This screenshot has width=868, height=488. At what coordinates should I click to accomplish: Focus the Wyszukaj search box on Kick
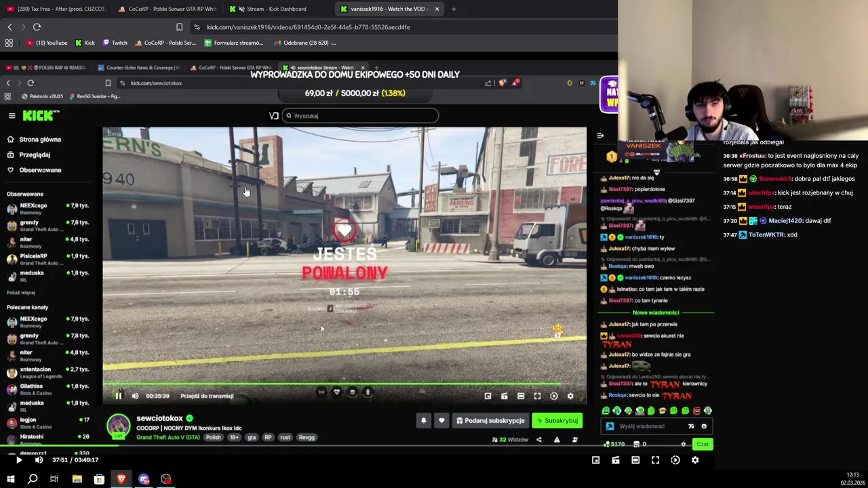point(360,116)
